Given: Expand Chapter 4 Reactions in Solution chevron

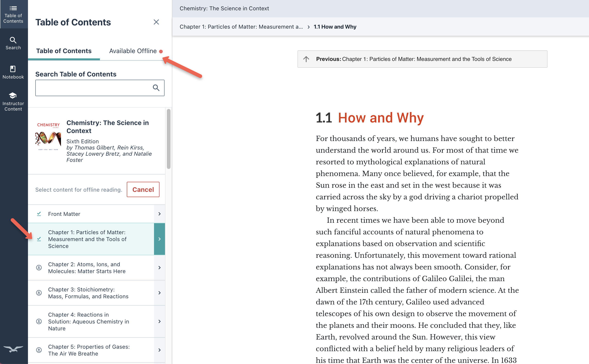Looking at the screenshot, I should tap(159, 321).
